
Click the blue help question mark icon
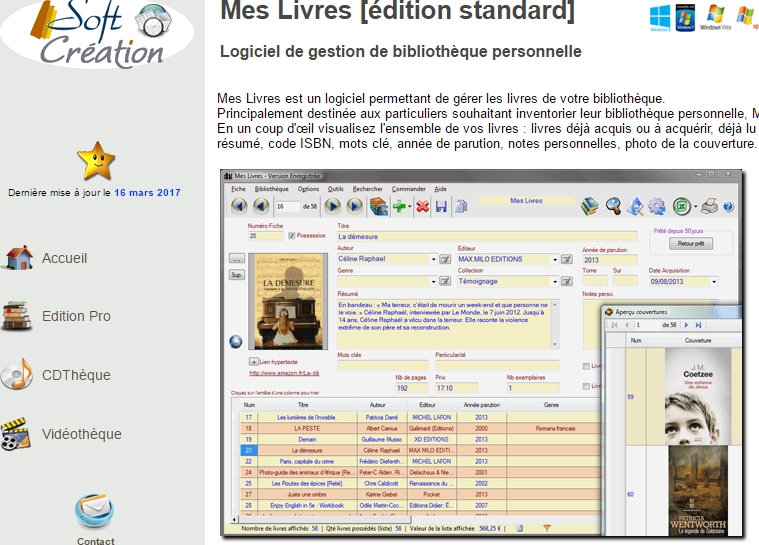[729, 207]
